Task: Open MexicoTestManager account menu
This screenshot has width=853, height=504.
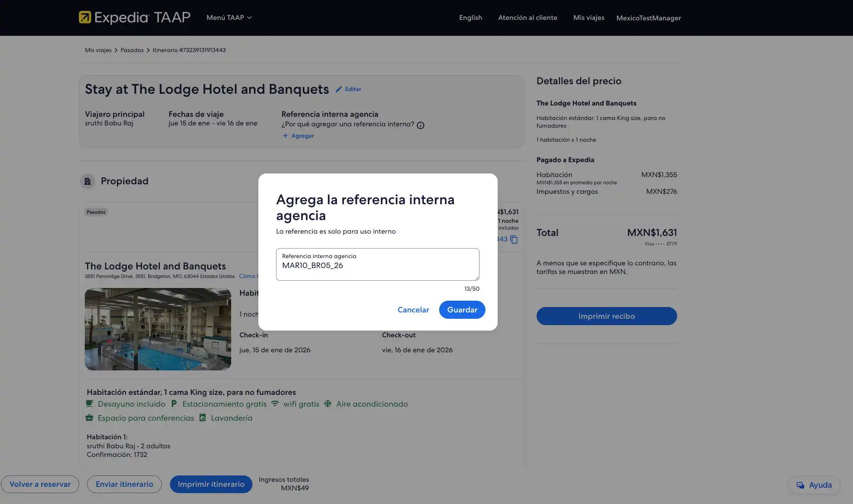Action: [x=649, y=18]
